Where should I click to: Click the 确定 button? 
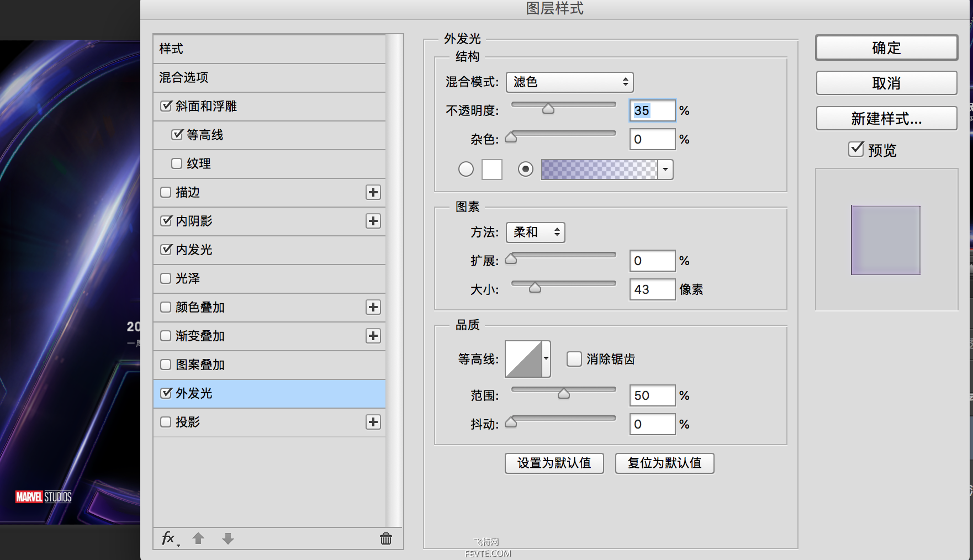click(886, 48)
